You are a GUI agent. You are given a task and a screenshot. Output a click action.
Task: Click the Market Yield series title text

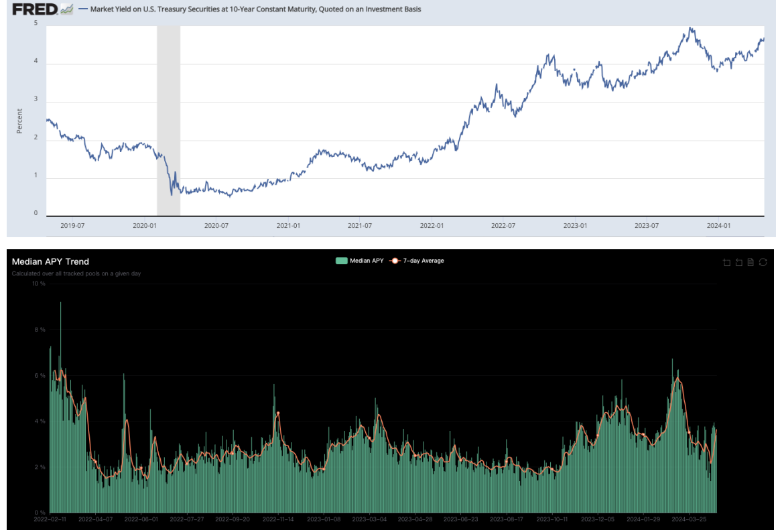[255, 9]
